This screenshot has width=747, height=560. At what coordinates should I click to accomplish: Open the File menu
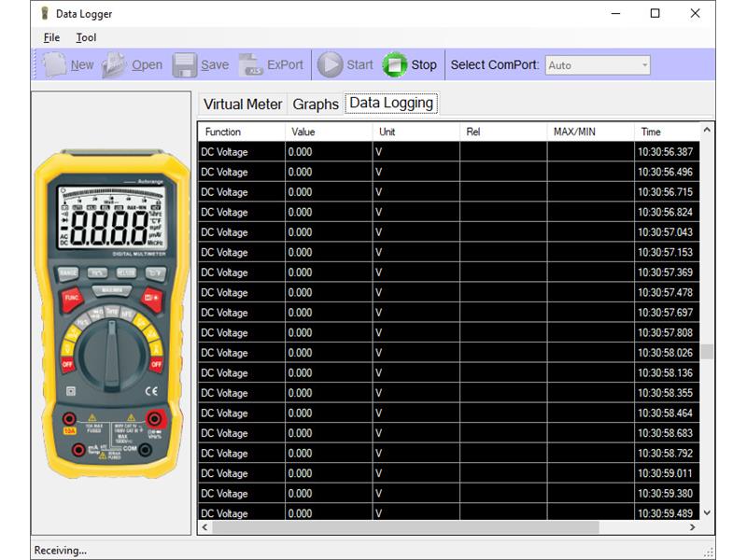[x=51, y=37]
